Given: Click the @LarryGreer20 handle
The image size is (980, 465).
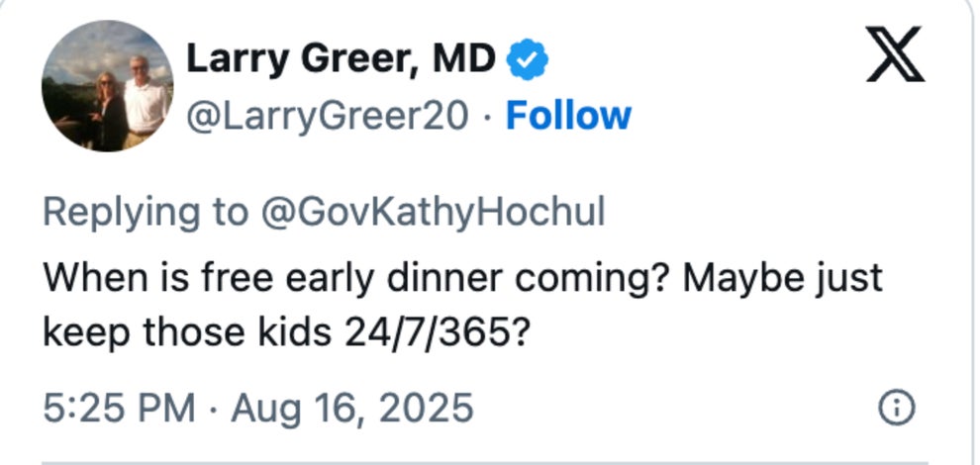Looking at the screenshot, I should point(328,116).
